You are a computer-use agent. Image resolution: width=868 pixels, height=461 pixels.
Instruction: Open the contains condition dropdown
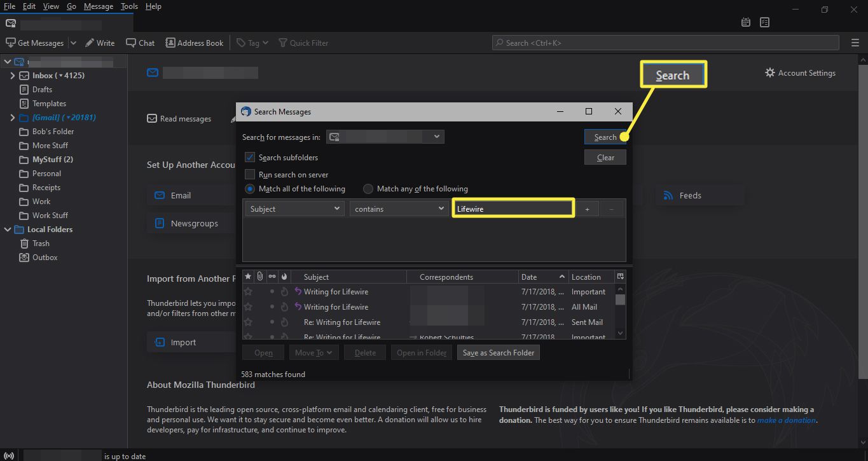tap(399, 209)
